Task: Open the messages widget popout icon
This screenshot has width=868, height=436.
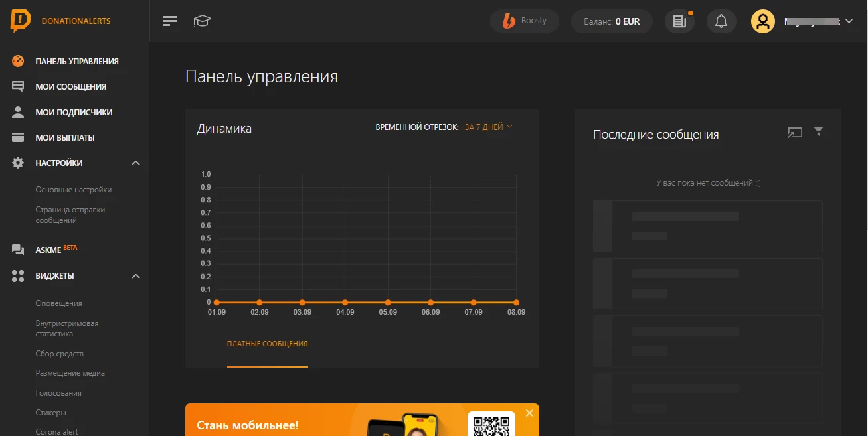Action: point(795,132)
